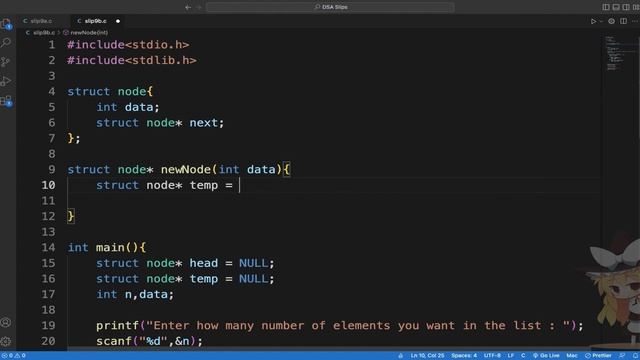
Task: Open the notifications bell icon
Action: click(x=635, y=356)
